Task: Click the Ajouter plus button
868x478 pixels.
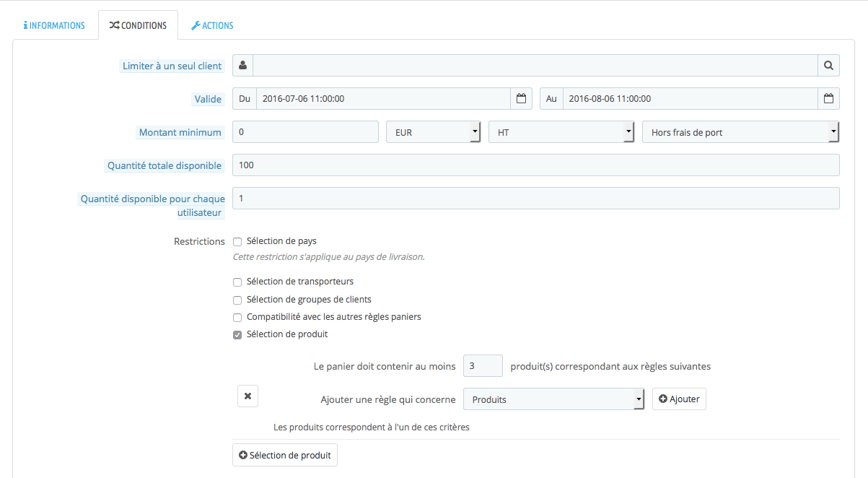Action: [678, 399]
